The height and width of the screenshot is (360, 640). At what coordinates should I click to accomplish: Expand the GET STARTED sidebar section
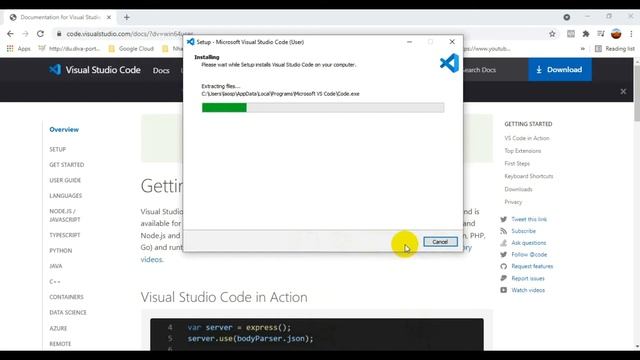67,165
